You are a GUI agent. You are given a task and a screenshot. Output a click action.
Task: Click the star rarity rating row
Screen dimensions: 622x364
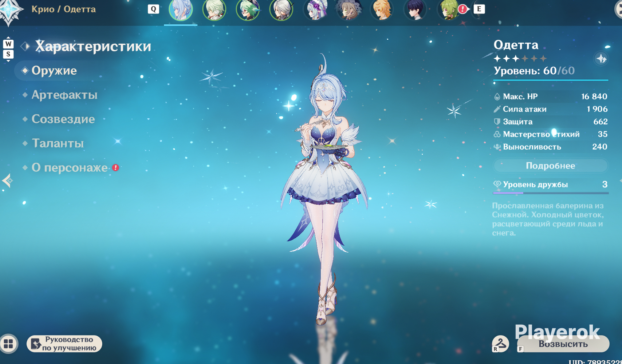(x=520, y=58)
